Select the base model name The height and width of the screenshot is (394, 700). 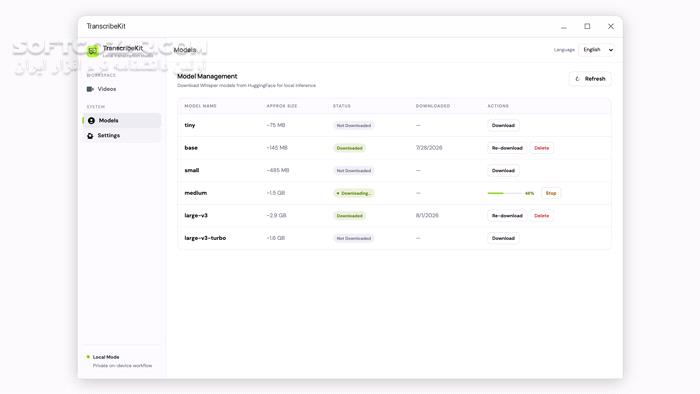pos(191,148)
